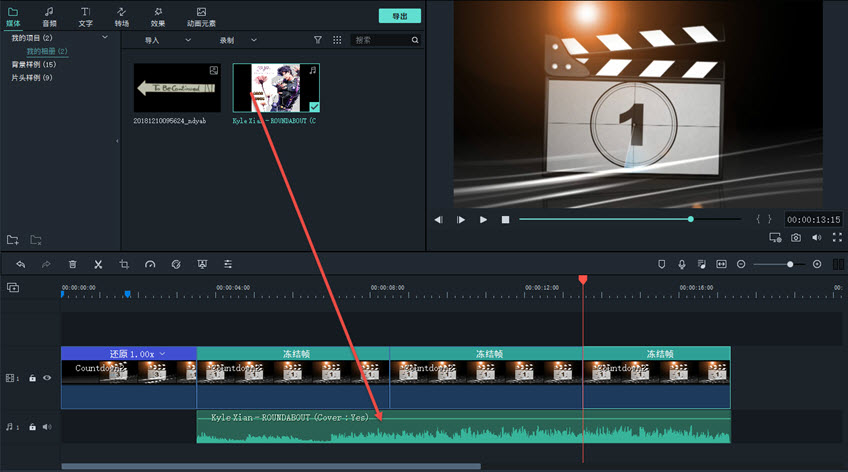The image size is (848, 472).
Task: Open the speed control icon in toolbar
Action: click(x=150, y=264)
